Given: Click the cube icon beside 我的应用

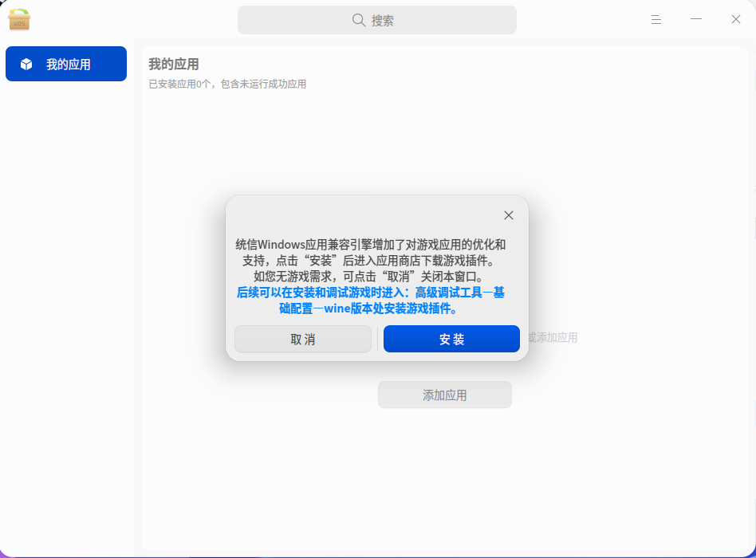Looking at the screenshot, I should (26, 64).
